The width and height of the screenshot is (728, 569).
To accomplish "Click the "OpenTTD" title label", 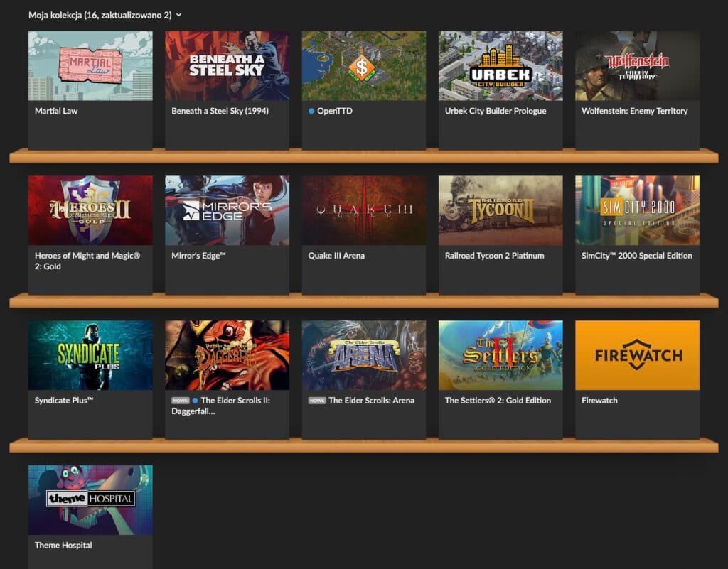I will click(335, 111).
